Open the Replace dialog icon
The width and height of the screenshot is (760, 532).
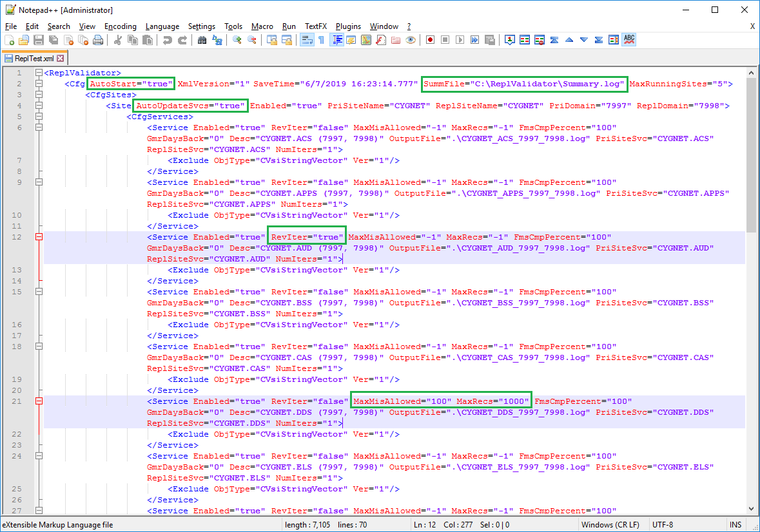pyautogui.click(x=217, y=40)
